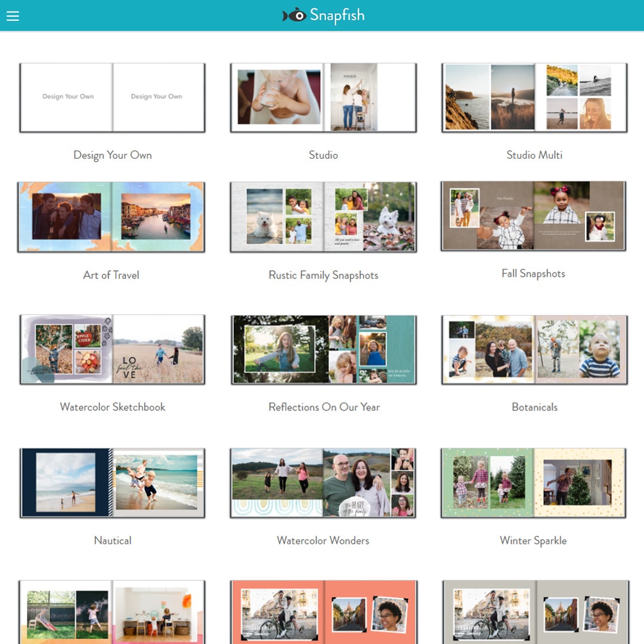
Task: Click the Botanicals theme title
Action: tap(533, 407)
